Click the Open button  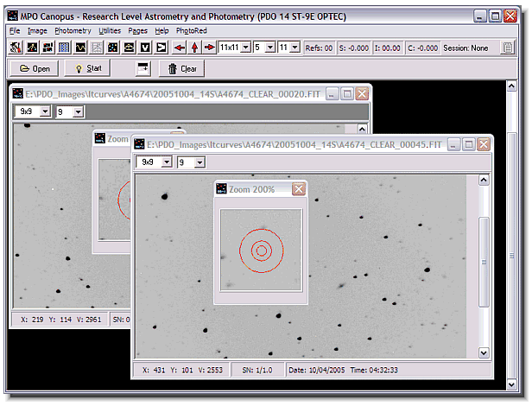[x=35, y=68]
